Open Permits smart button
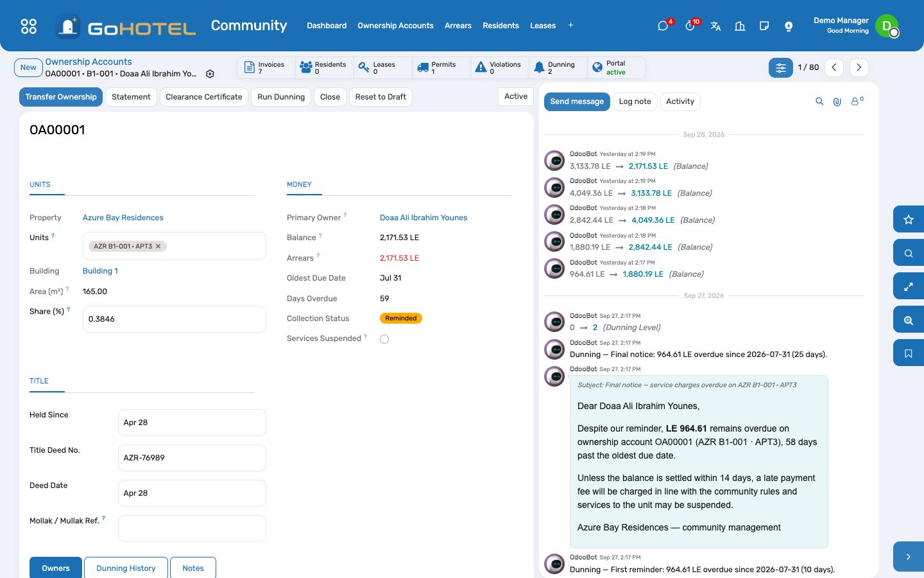This screenshot has height=578, width=924. pyautogui.click(x=441, y=67)
